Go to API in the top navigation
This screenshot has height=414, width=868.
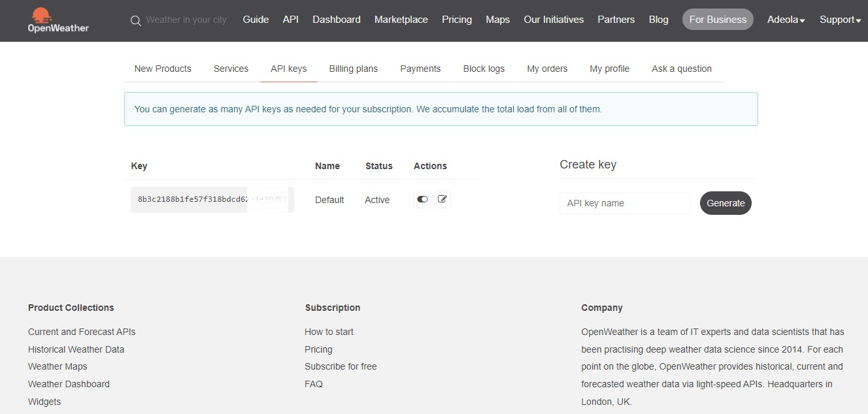point(291,20)
